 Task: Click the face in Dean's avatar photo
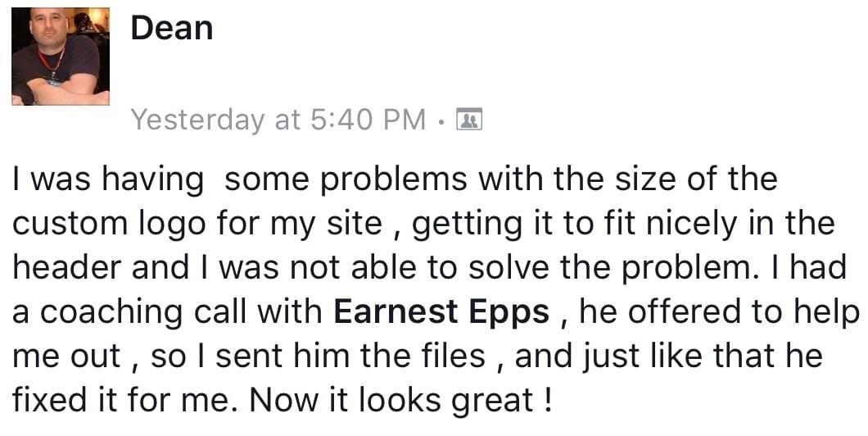tap(47, 28)
